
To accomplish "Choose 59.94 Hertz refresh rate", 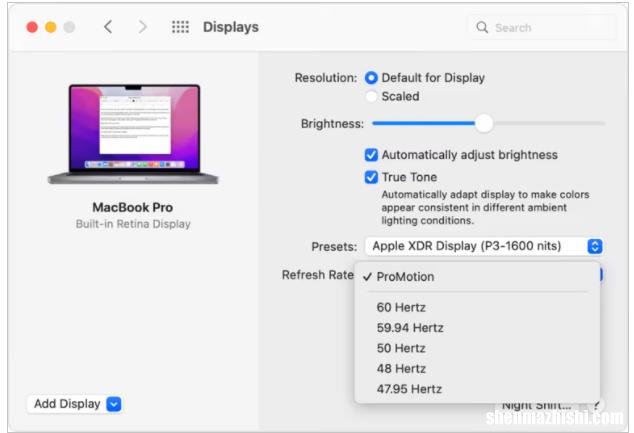I will (x=477, y=328).
